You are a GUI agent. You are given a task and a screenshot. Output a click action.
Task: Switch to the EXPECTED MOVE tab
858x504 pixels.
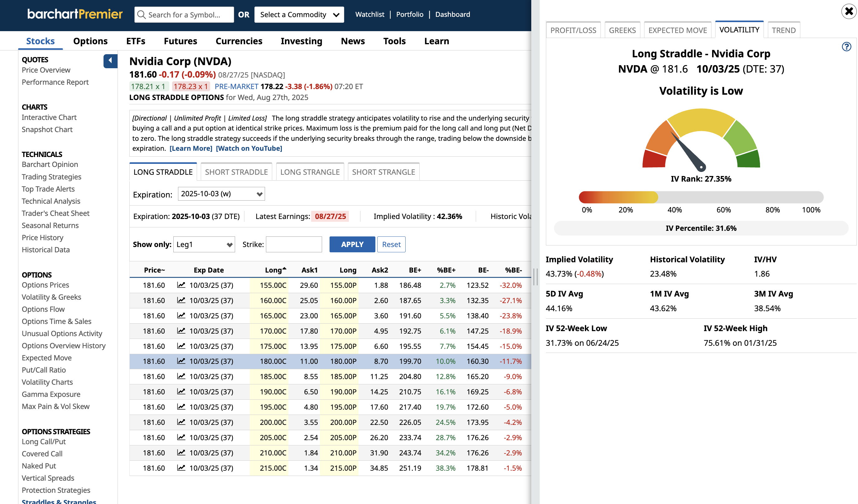point(677,30)
